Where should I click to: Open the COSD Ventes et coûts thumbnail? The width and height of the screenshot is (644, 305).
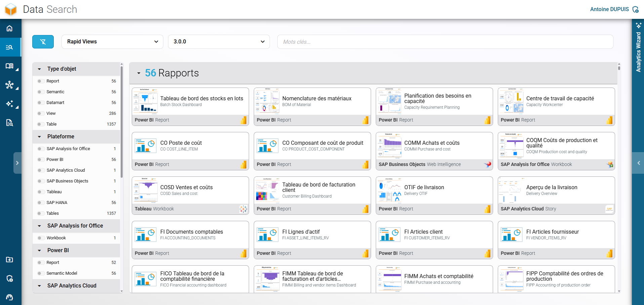146,190
